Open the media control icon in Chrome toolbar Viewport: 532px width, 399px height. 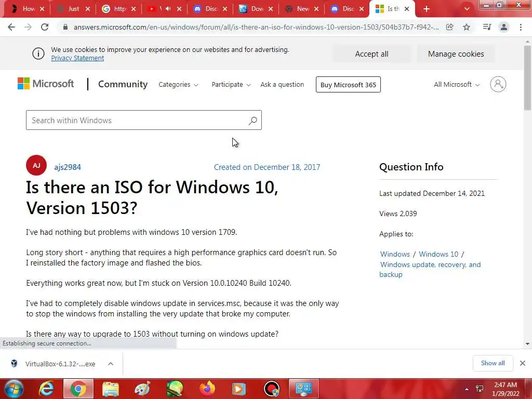[487, 27]
